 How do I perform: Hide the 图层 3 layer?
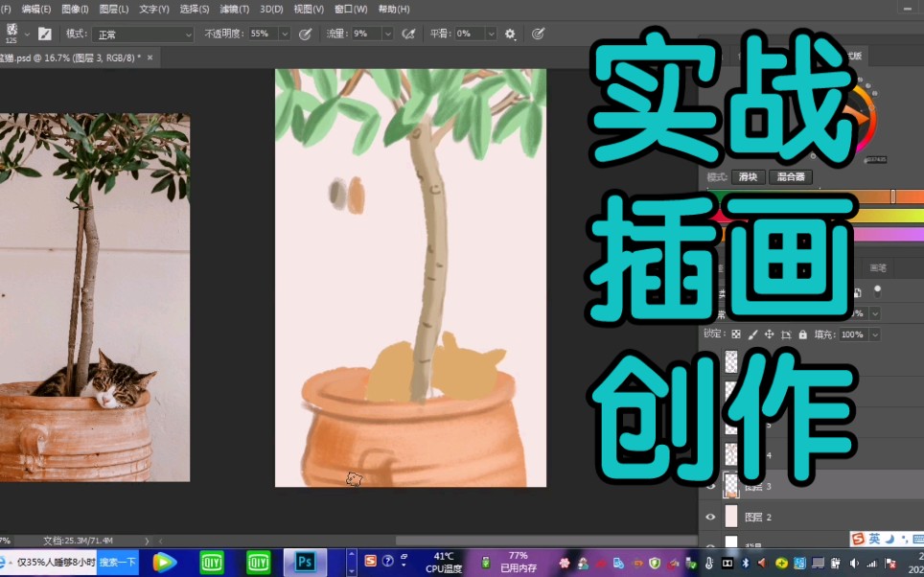(x=710, y=486)
